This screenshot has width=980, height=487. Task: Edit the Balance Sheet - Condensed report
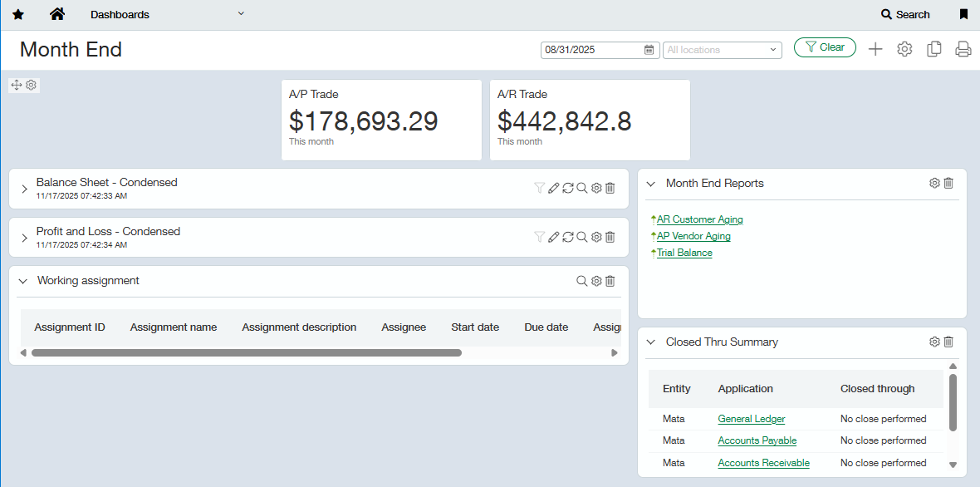coord(553,188)
